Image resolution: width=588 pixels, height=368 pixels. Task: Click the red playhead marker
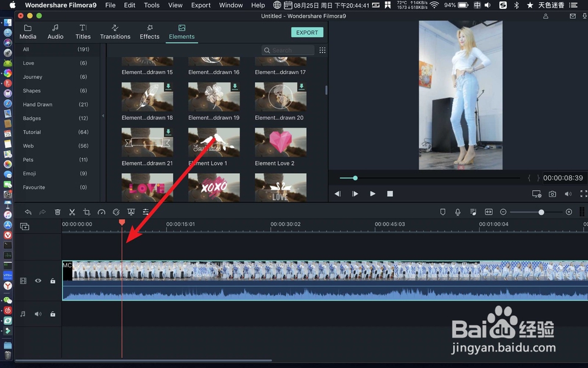[122, 223]
